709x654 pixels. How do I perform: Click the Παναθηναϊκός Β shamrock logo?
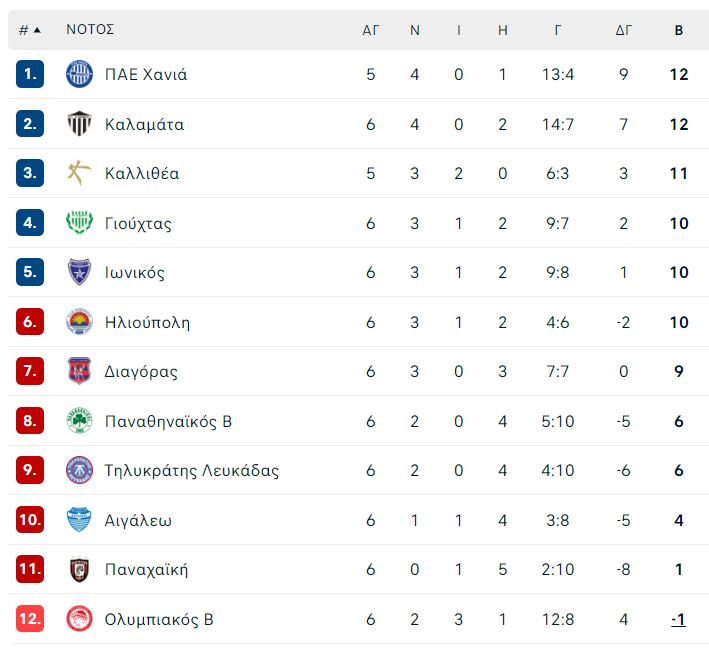pos(79,421)
